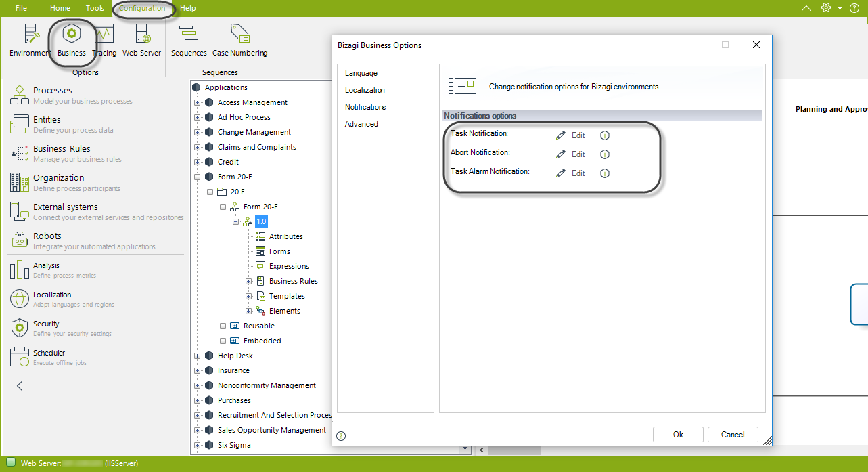Click the dialog help icon at bottom left
868x472 pixels.
coord(341,436)
